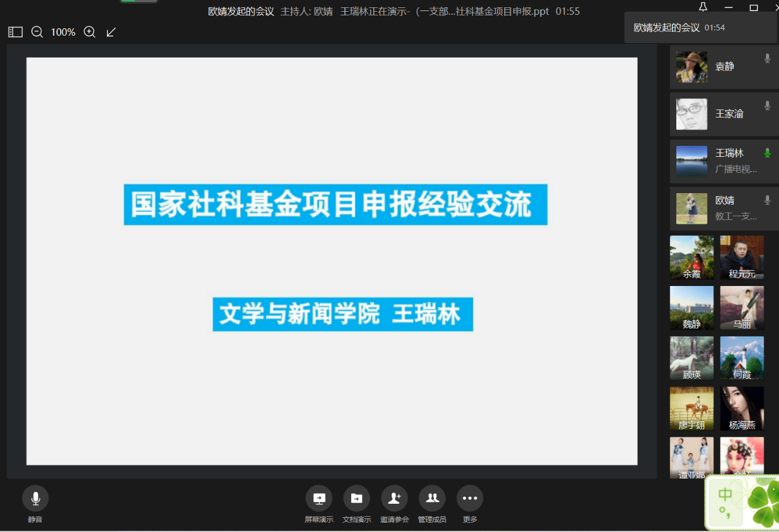This screenshot has width=779, height=532.
Task: Click the 100% zoom level indicator
Action: coord(63,32)
